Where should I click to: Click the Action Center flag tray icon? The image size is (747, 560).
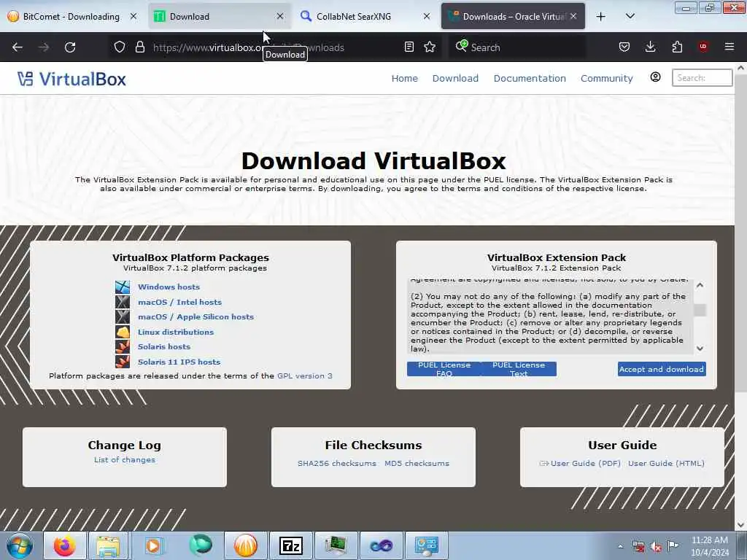[x=673, y=546]
